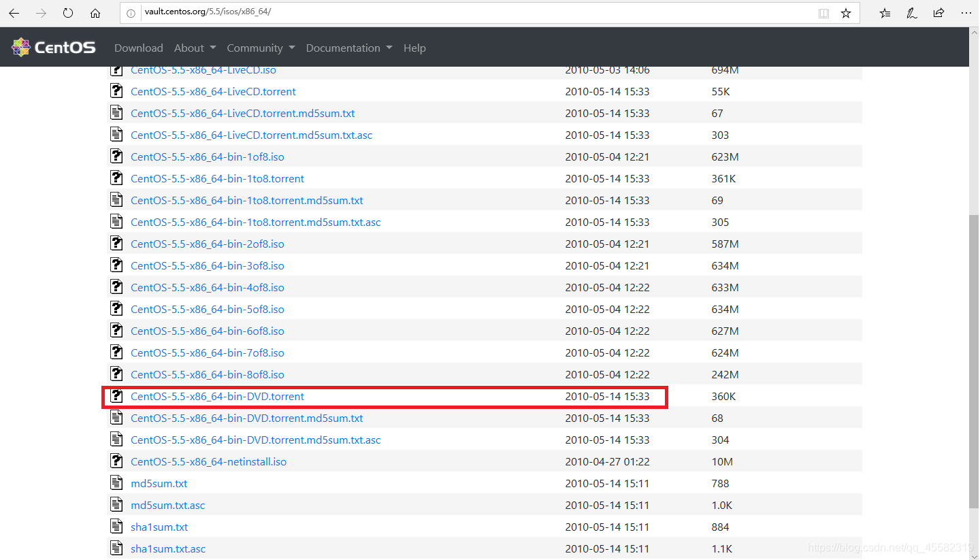Open the md5sum.txt link
The height and width of the screenshot is (560, 980).
pyautogui.click(x=159, y=483)
